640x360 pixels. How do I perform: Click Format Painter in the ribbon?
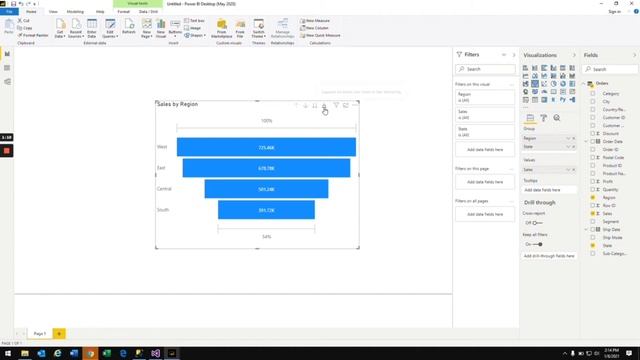[33, 36]
